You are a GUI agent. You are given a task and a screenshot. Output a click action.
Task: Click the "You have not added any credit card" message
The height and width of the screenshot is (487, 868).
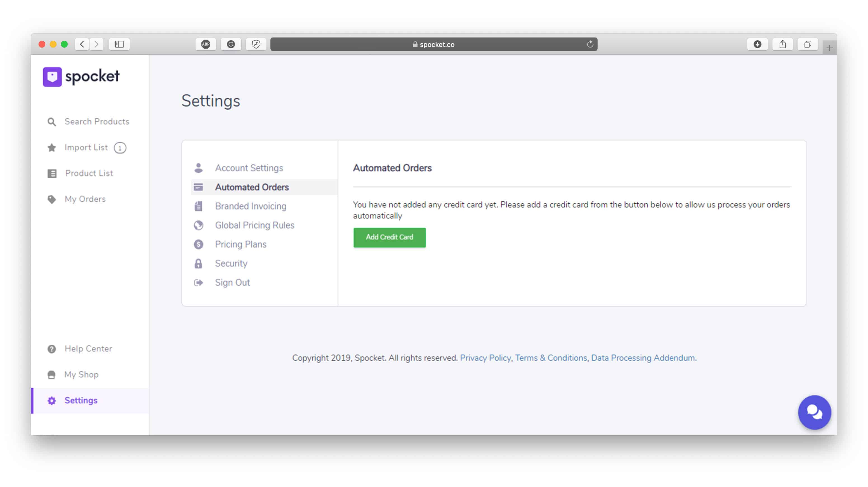pyautogui.click(x=572, y=210)
